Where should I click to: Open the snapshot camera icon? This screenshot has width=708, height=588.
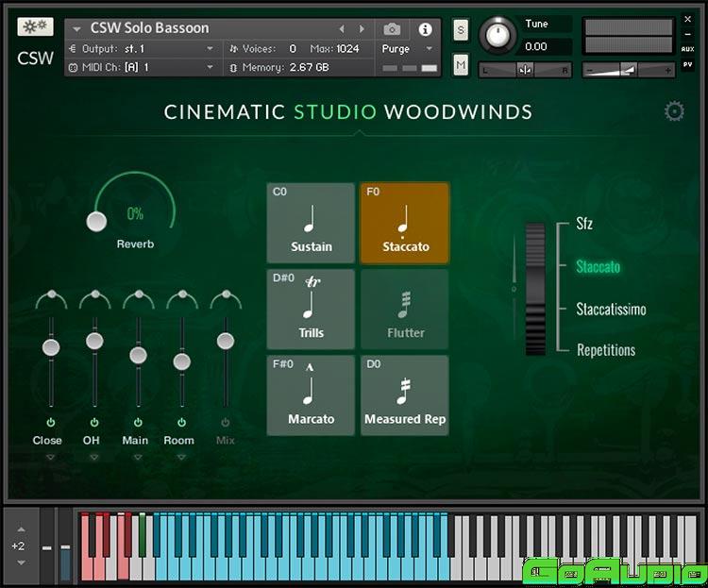click(392, 29)
